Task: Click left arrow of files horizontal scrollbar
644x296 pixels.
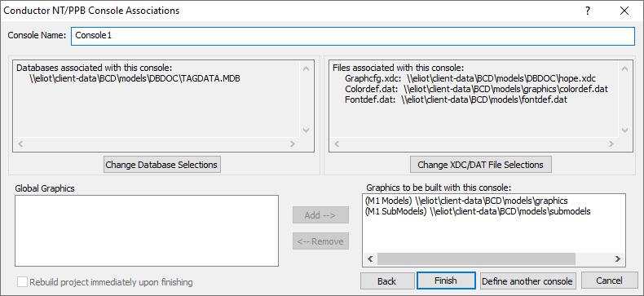Action: pyautogui.click(x=337, y=144)
